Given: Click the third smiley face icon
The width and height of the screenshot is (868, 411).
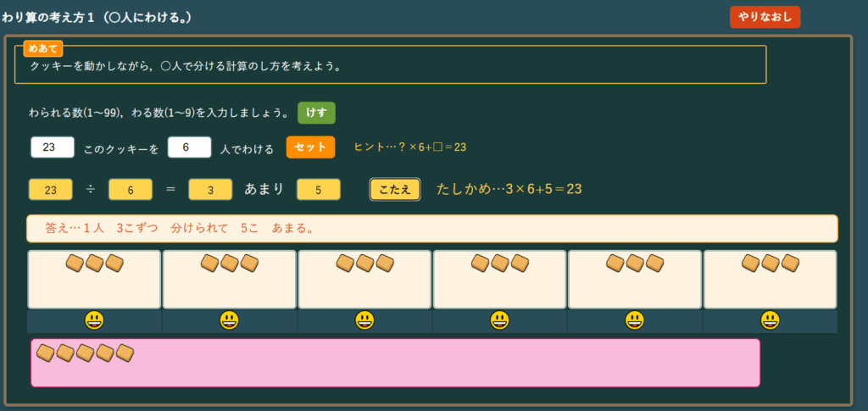Looking at the screenshot, I should (x=364, y=320).
